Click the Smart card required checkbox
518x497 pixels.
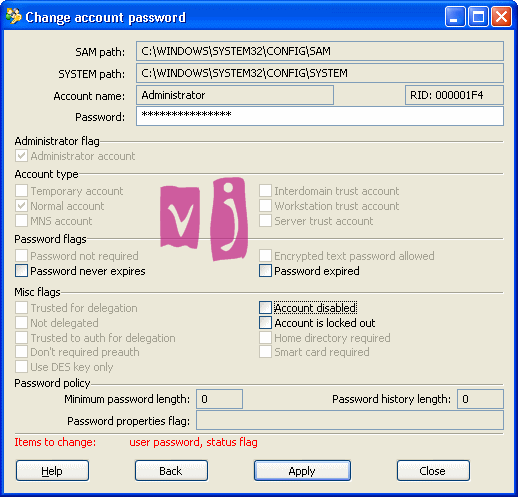[x=265, y=352]
